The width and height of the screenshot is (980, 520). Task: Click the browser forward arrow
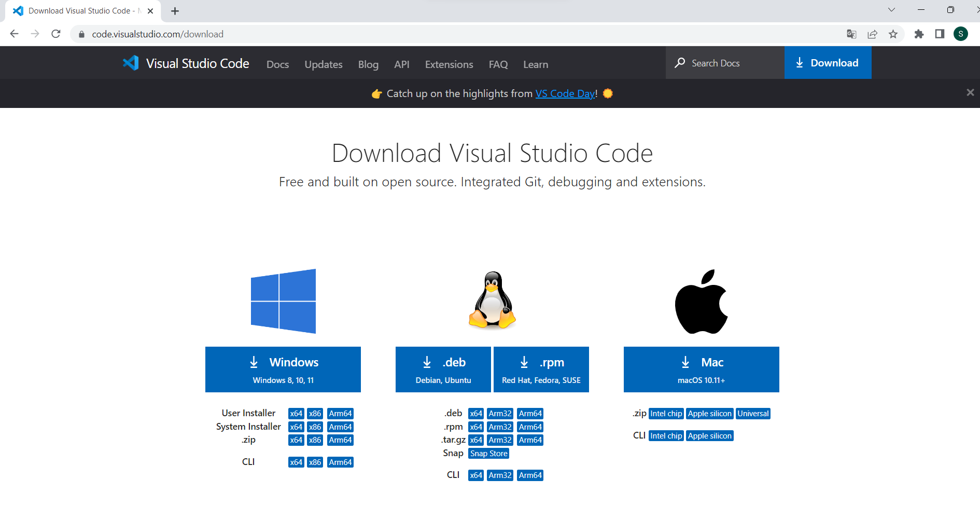[35, 34]
